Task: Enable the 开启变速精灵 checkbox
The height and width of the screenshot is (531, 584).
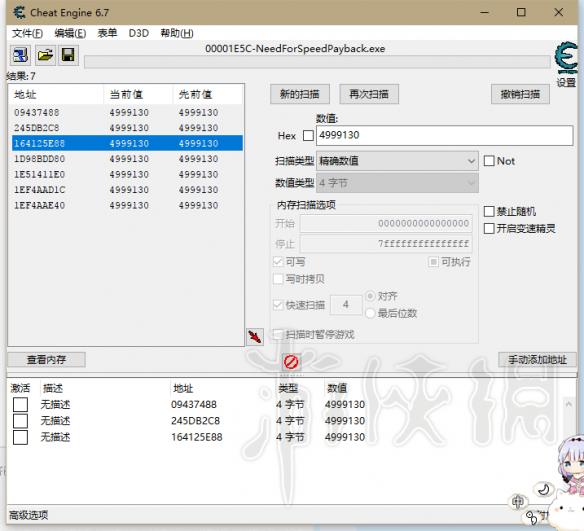Action: click(489, 228)
